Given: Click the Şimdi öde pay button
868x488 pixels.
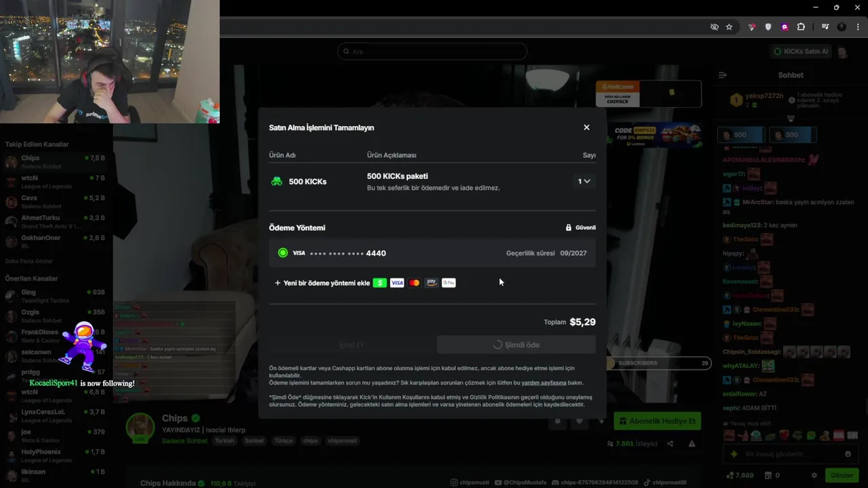Looking at the screenshot, I should click(516, 344).
